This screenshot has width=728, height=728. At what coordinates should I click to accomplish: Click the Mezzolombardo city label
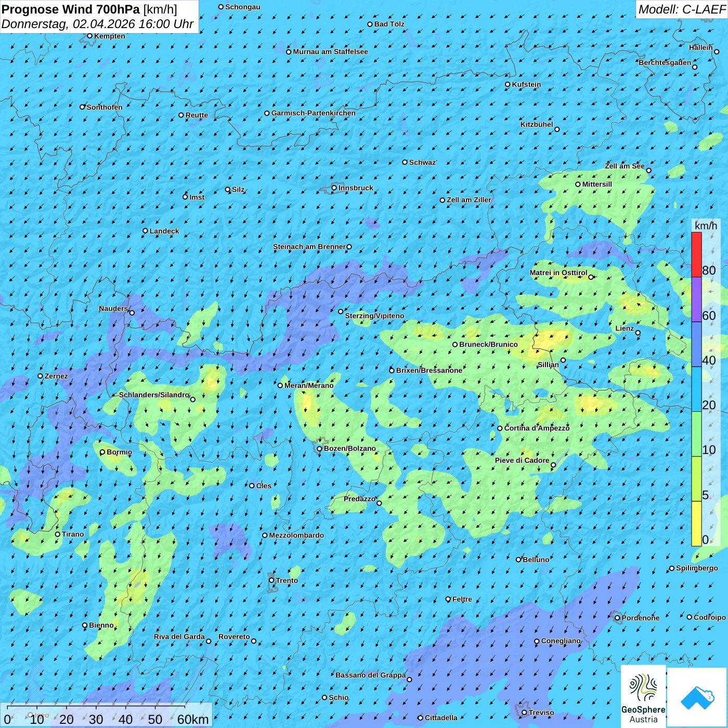pos(296,535)
